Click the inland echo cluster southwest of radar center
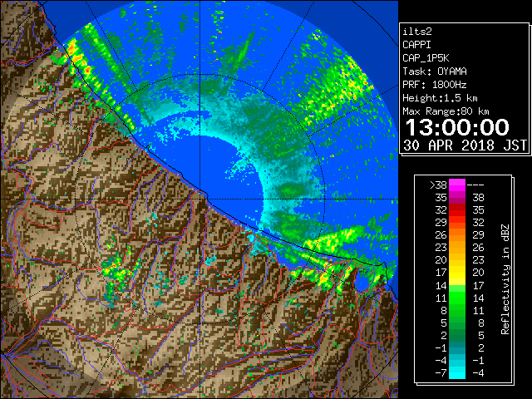This screenshot has width=532, height=399. pos(119,268)
